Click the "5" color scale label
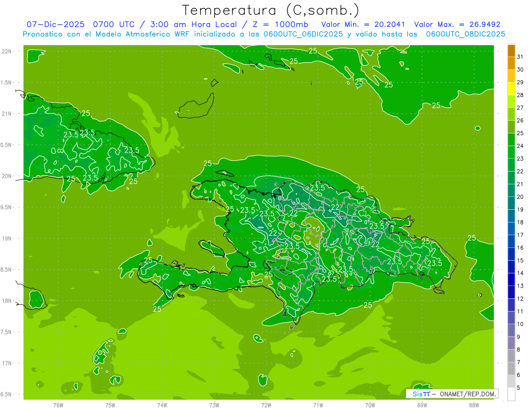Viewport: 532px width, 411px height. tap(519, 388)
